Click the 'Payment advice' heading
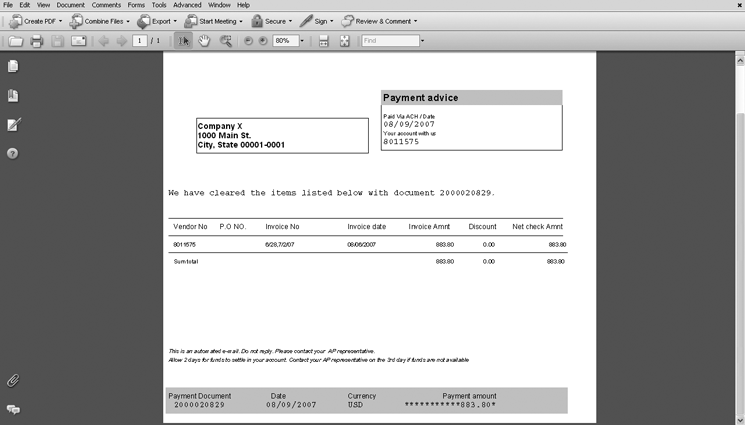Image resolution: width=745 pixels, height=425 pixels. [x=420, y=98]
